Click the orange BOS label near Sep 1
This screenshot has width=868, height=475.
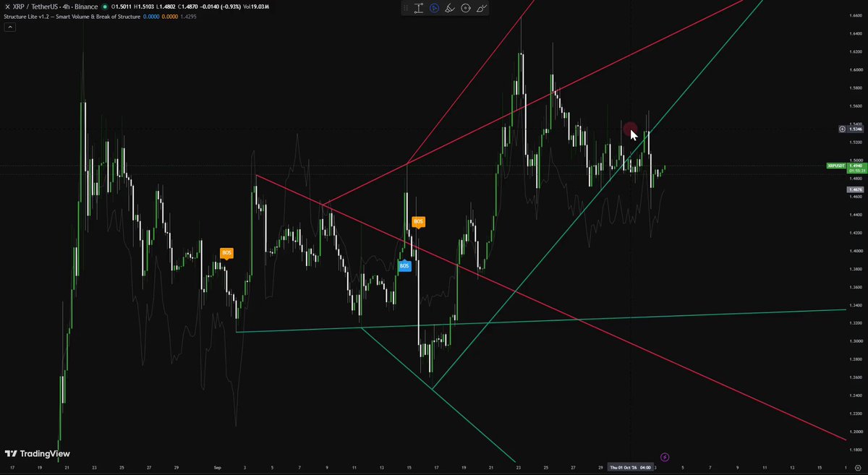click(227, 253)
